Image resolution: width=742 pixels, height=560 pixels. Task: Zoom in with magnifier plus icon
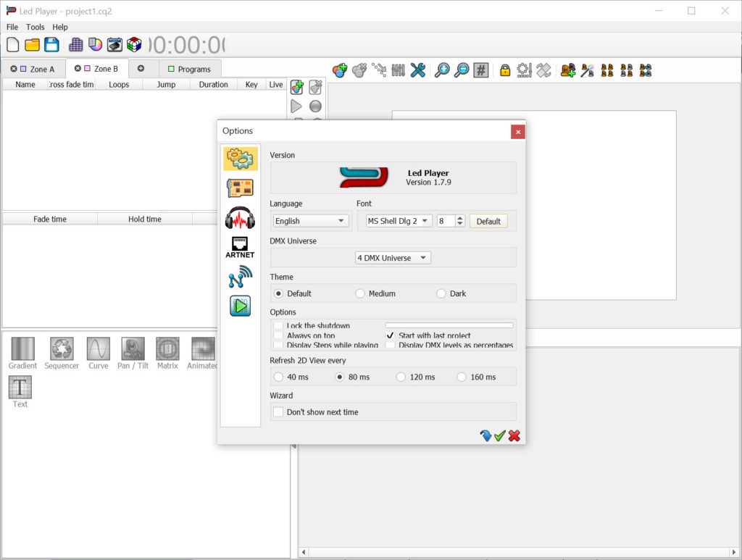pyautogui.click(x=442, y=70)
